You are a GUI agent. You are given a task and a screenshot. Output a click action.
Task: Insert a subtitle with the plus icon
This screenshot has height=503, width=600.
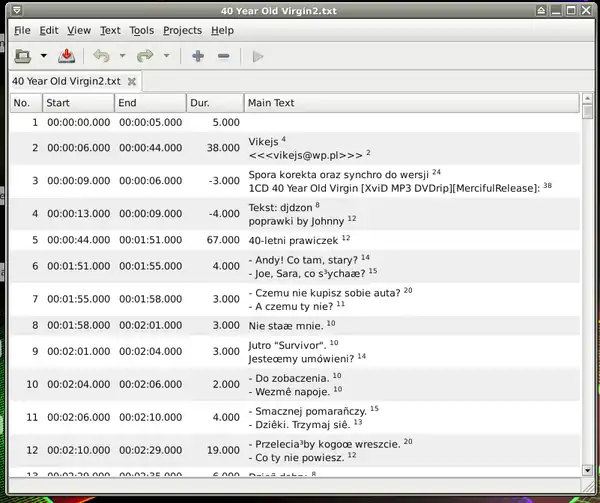(x=198, y=56)
